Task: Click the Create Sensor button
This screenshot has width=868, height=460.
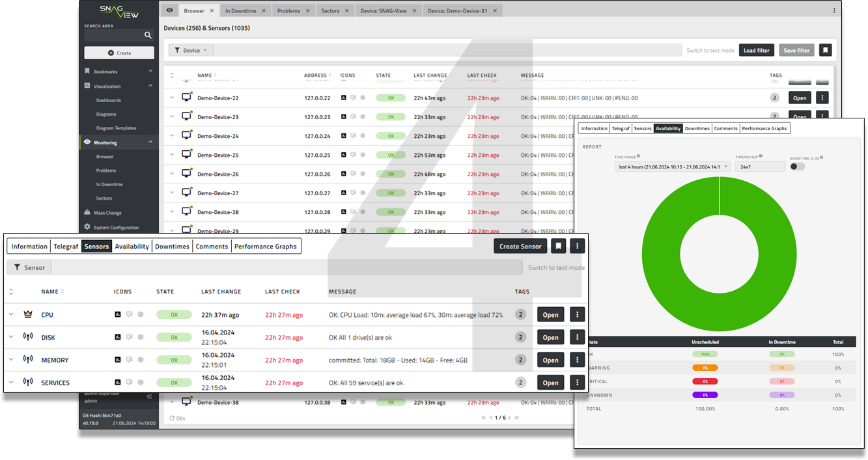Action: click(x=520, y=246)
